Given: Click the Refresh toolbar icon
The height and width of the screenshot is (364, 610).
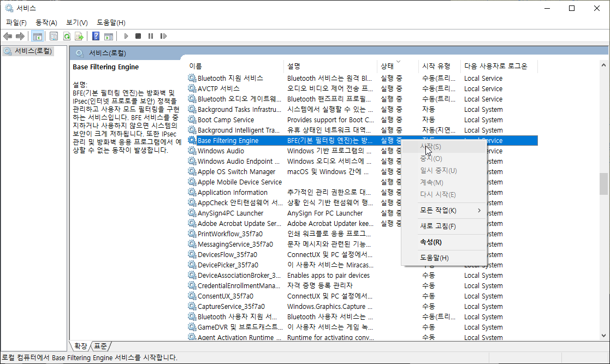Looking at the screenshot, I should (67, 36).
